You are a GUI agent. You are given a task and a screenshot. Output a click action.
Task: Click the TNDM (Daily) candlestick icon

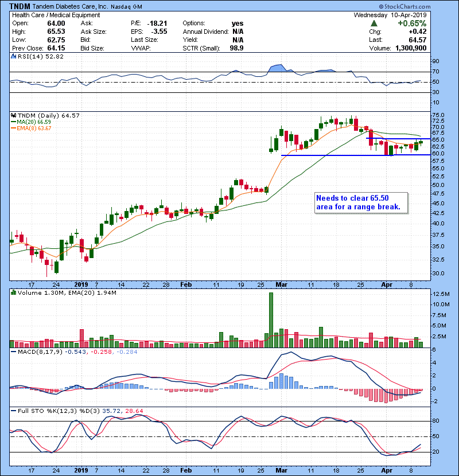13,116
